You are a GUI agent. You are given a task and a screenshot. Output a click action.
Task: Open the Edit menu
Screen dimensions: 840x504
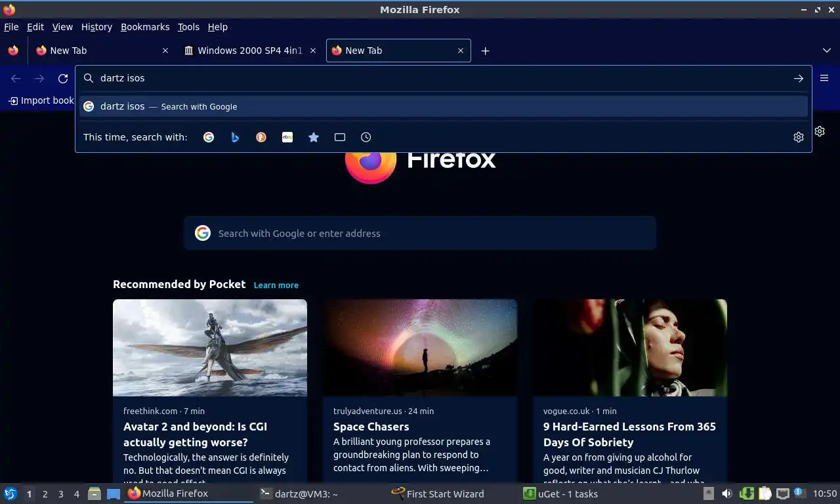click(x=35, y=27)
